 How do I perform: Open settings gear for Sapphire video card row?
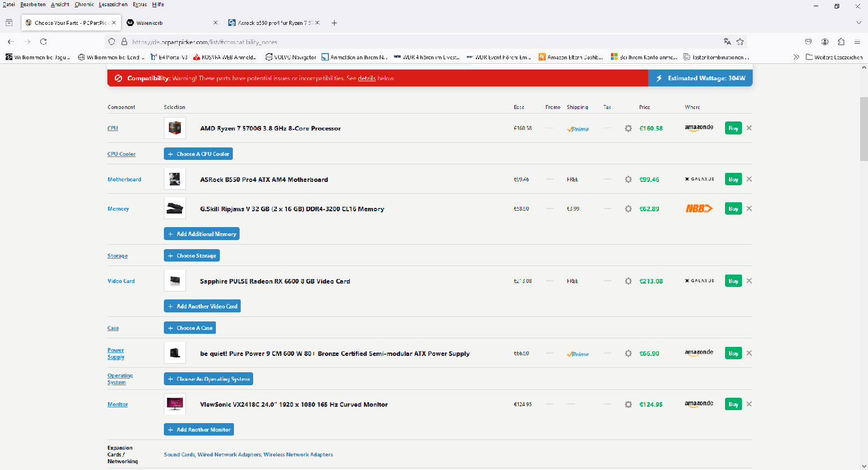(x=628, y=281)
